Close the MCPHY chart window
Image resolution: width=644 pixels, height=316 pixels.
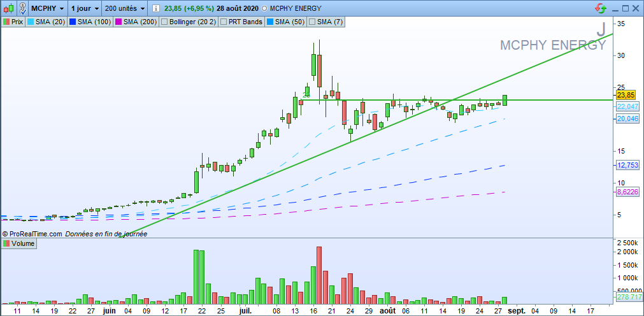[636, 9]
